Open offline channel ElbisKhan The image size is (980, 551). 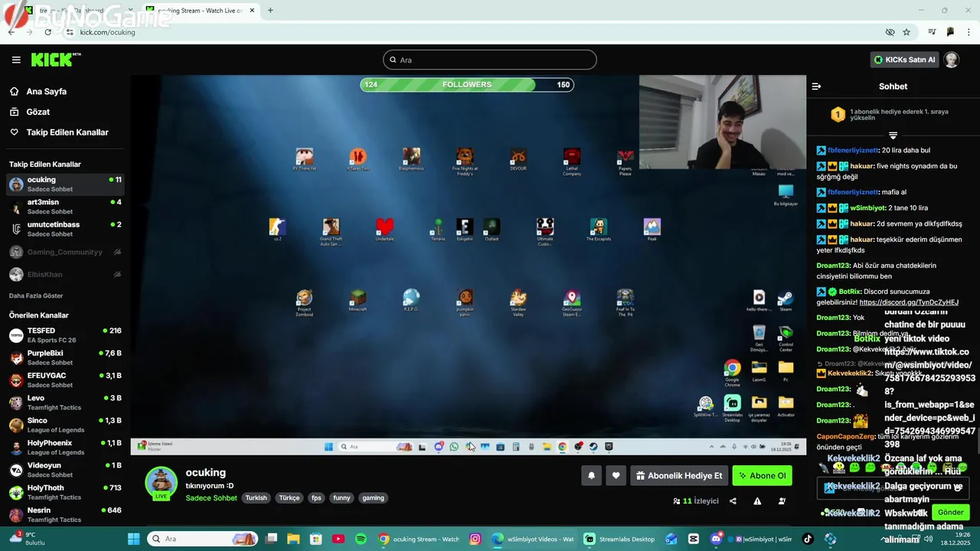coord(65,274)
